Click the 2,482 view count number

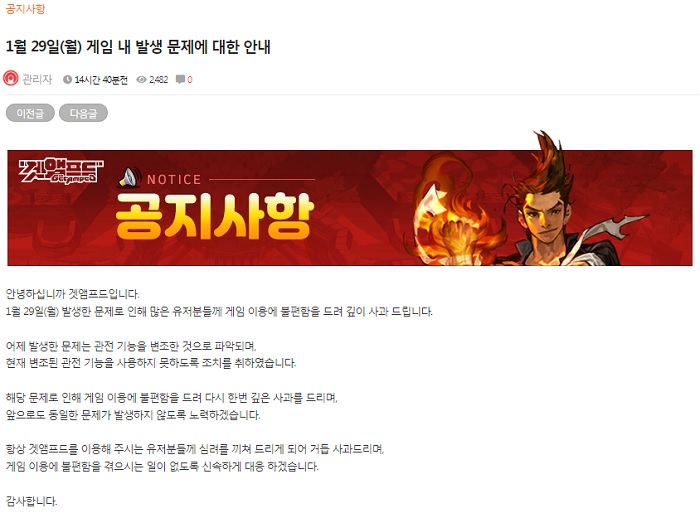click(158, 79)
